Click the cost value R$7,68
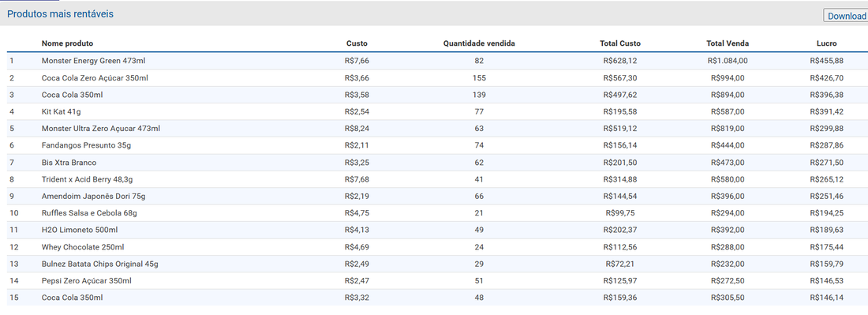The height and width of the screenshot is (315, 868). tap(357, 179)
